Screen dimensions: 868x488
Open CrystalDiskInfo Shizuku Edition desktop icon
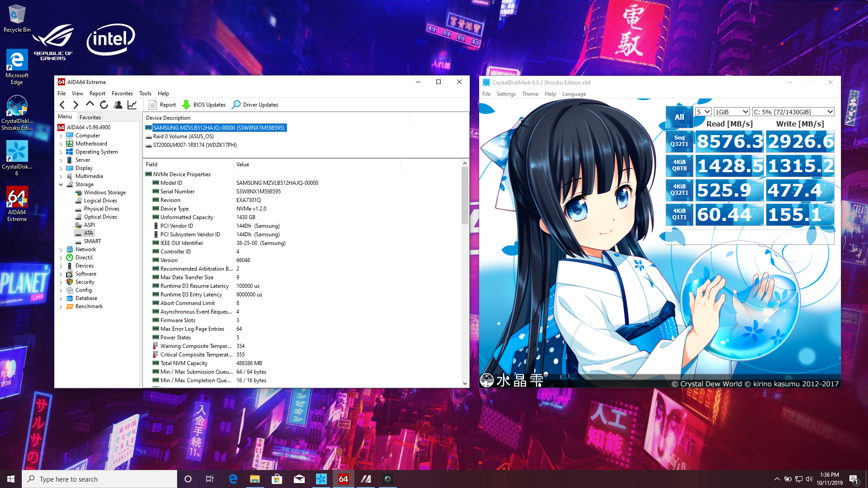(x=17, y=113)
